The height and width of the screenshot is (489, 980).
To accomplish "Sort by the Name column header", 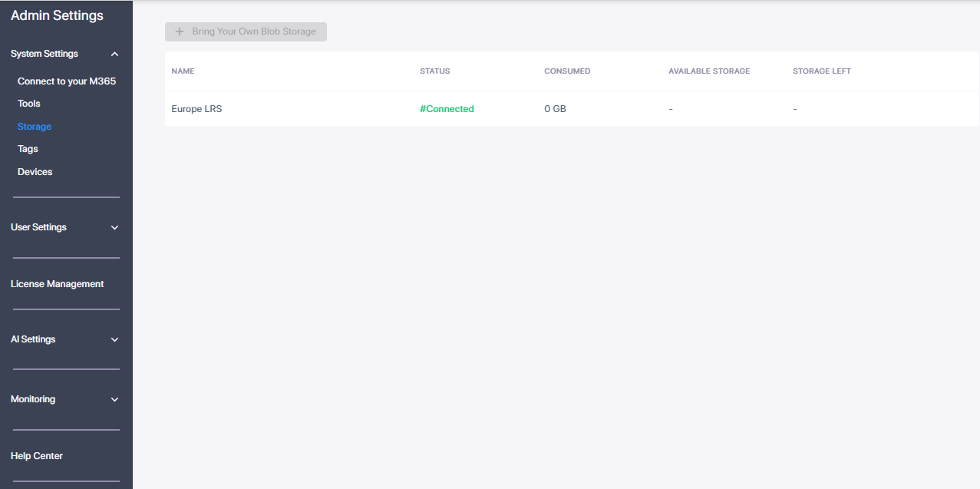I will (183, 71).
